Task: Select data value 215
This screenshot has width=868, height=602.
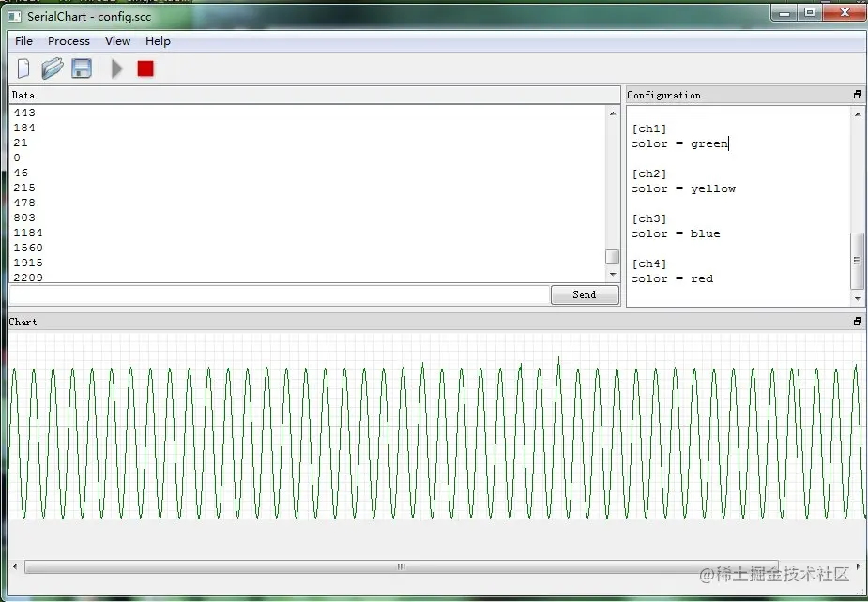Action: click(x=24, y=188)
